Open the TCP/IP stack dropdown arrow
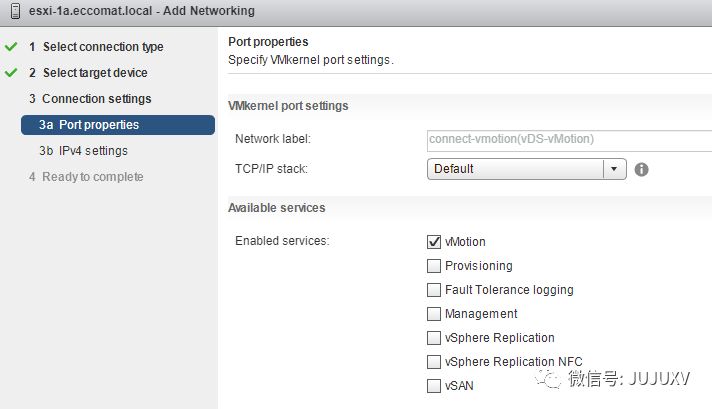The height and width of the screenshot is (409, 712). [x=615, y=169]
